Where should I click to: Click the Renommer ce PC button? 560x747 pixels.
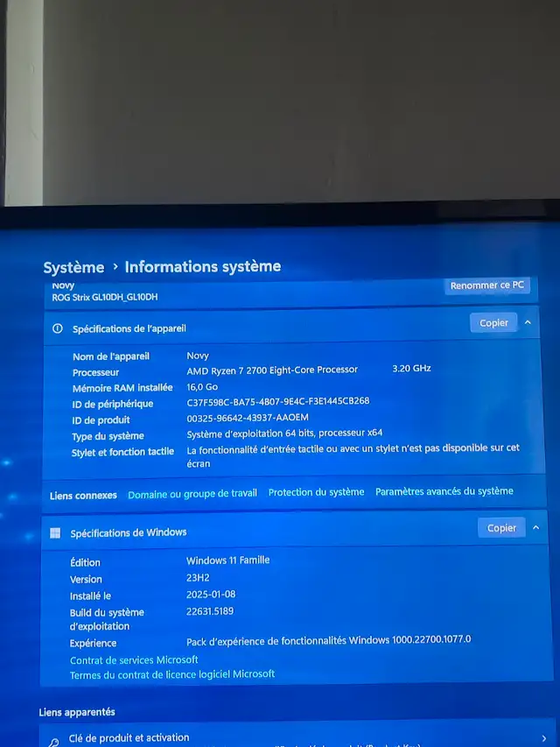coord(486,285)
